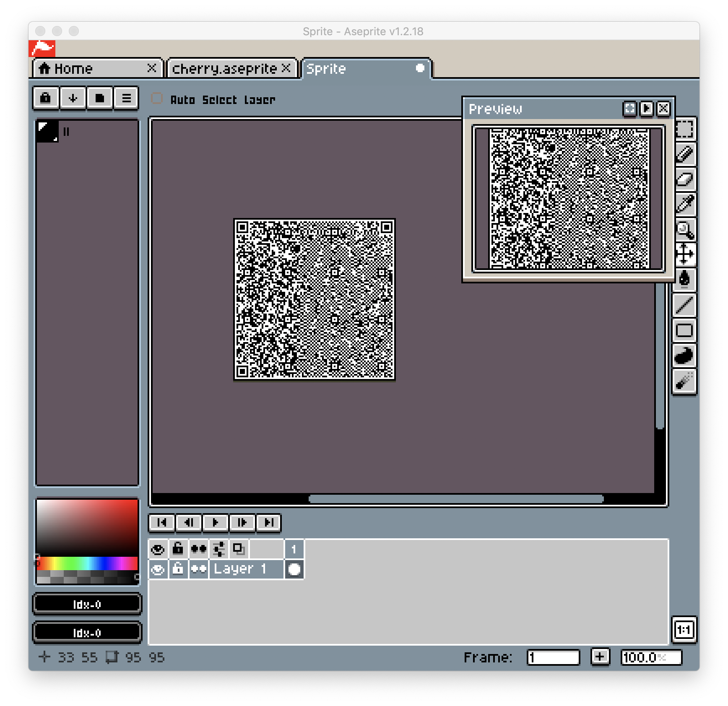This screenshot has height=706, width=728.
Task: Select black palette entry swatch
Action: 47,131
